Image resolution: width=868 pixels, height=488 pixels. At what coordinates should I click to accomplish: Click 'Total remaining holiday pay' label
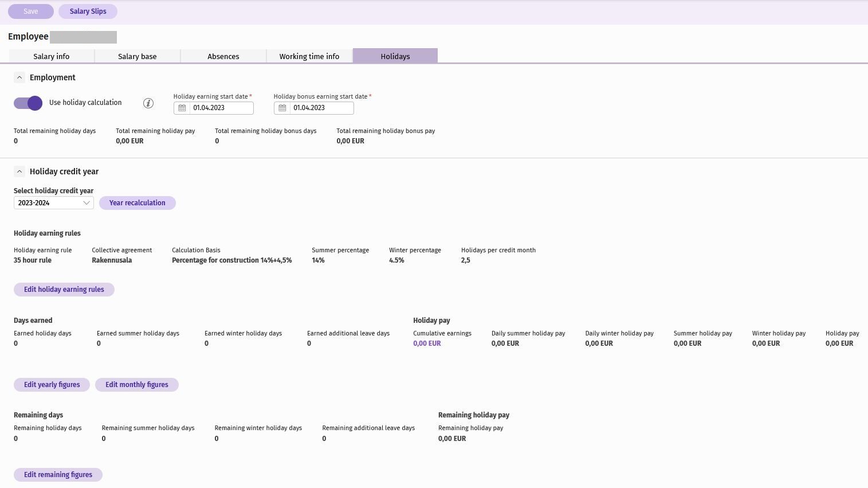click(155, 131)
